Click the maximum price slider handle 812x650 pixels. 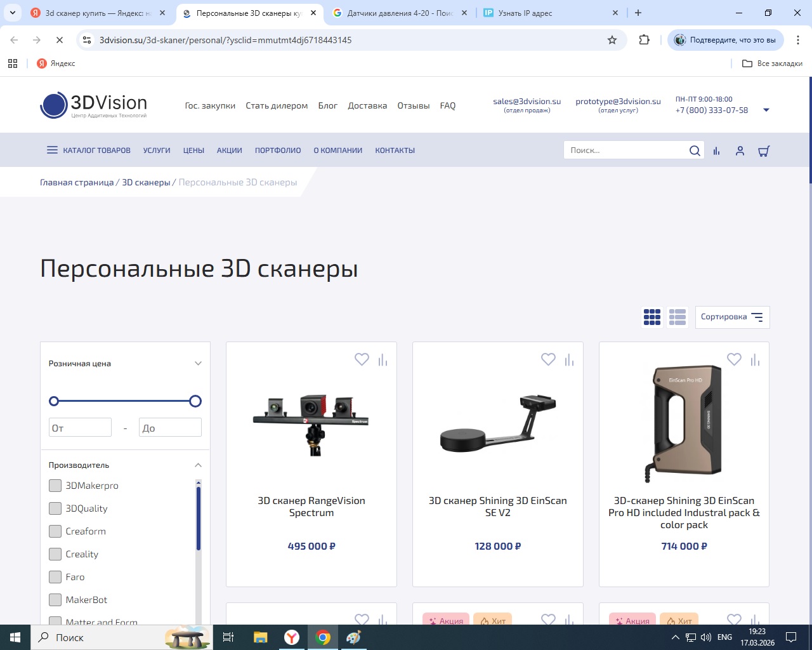[195, 401]
